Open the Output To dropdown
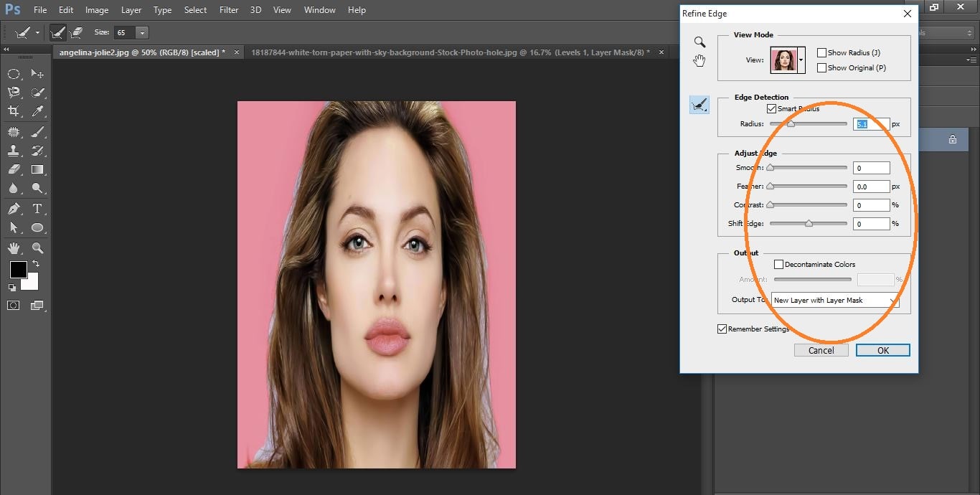This screenshot has width=980, height=495. click(836, 301)
